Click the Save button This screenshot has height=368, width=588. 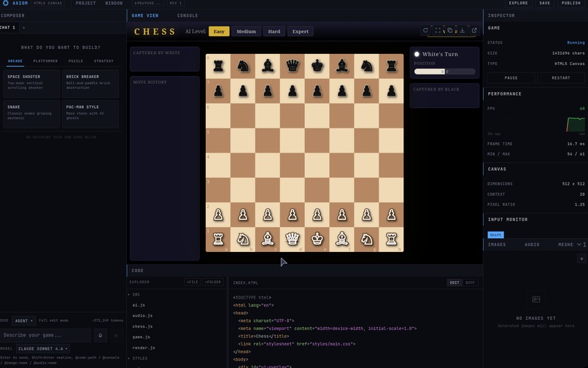tap(545, 3)
